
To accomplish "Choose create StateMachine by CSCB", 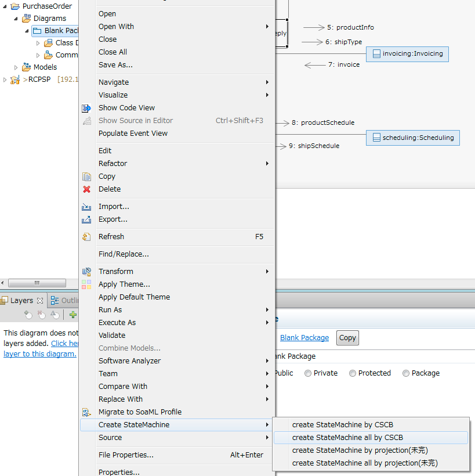I will 342,425.
